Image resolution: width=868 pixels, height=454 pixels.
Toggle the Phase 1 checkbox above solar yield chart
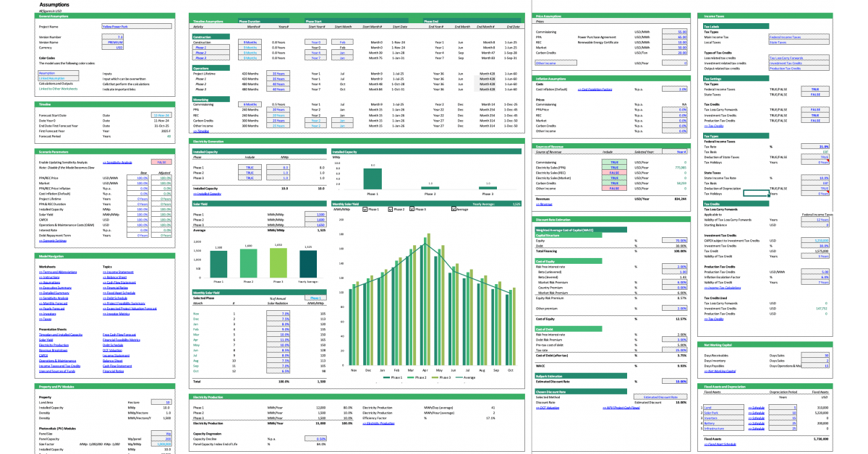click(x=364, y=209)
